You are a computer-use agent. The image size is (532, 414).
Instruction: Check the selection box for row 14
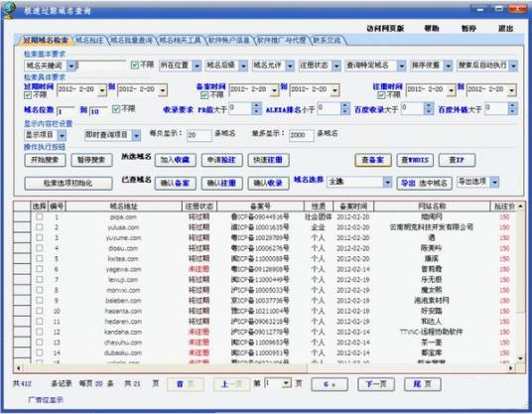tap(40, 352)
